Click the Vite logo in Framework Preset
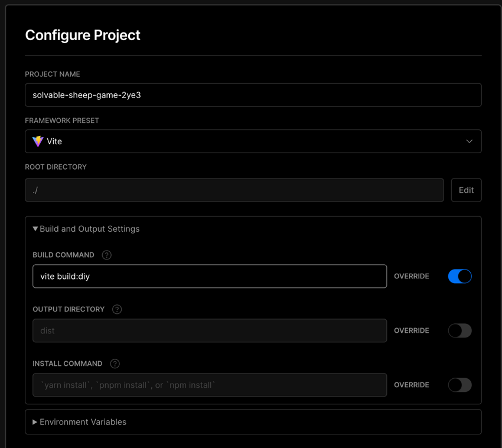The width and height of the screenshot is (502, 448). click(38, 142)
